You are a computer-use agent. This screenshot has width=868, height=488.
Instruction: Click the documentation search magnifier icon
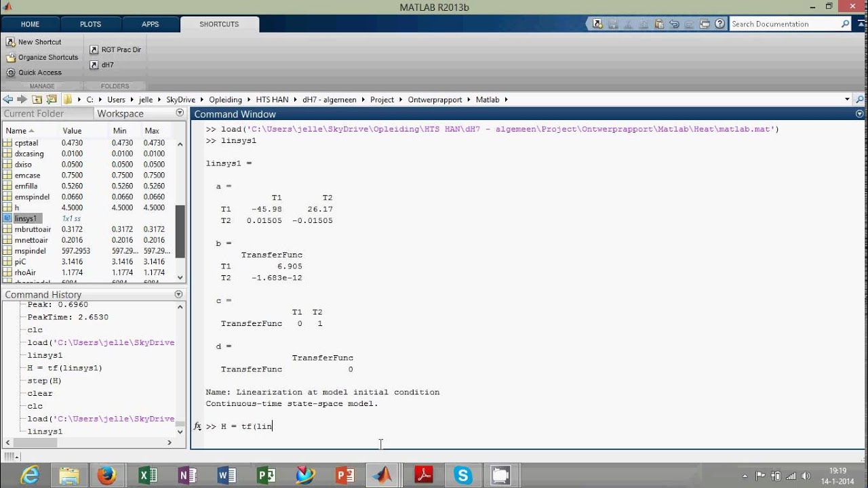844,24
